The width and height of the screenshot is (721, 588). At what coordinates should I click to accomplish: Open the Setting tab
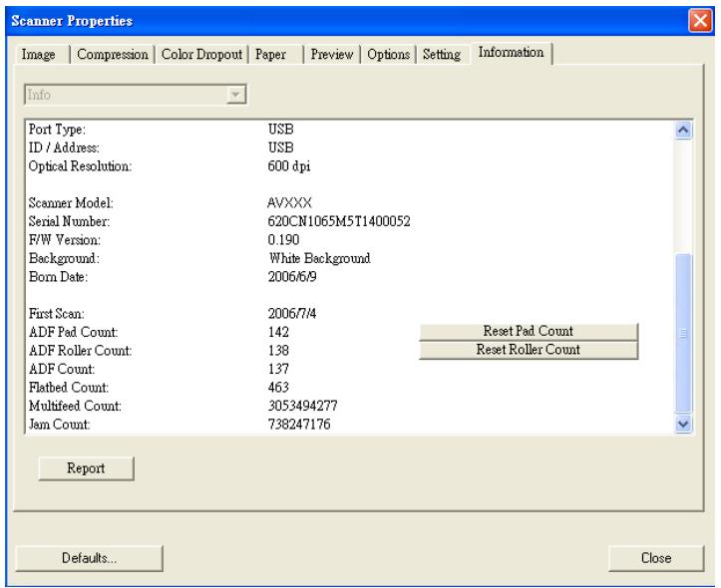(x=442, y=54)
